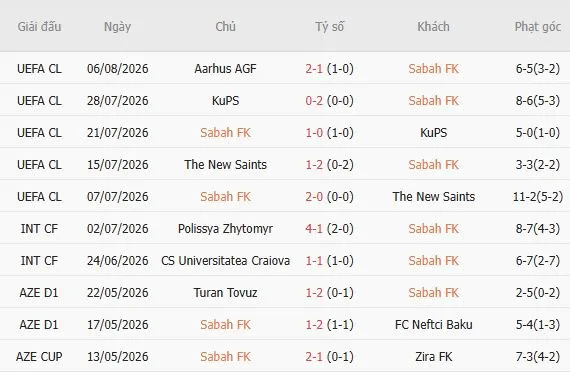Image resolution: width=570 pixels, height=375 pixels.
Task: Click FC Neftci Baku team name
Action: coord(433,324)
